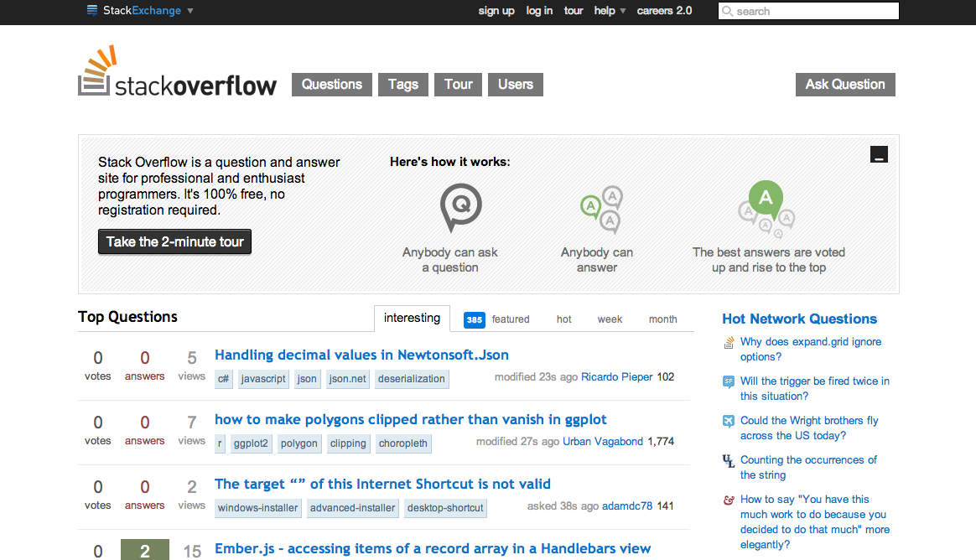Open user Ricardo Pieper profile
Image resolution: width=976 pixels, height=560 pixels.
coord(617,377)
